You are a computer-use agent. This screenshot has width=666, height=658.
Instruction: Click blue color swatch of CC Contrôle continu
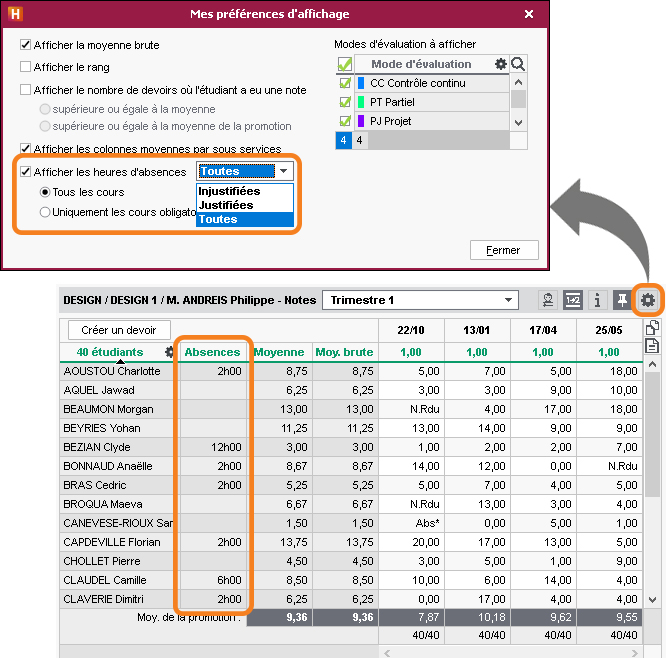[x=361, y=83]
